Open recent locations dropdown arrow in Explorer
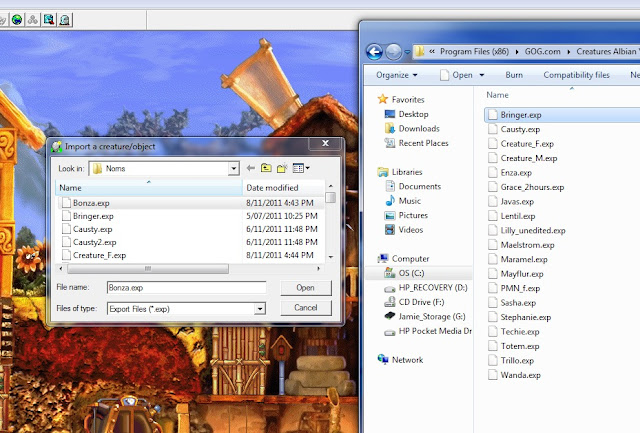This screenshot has width=640, height=433. click(x=407, y=52)
